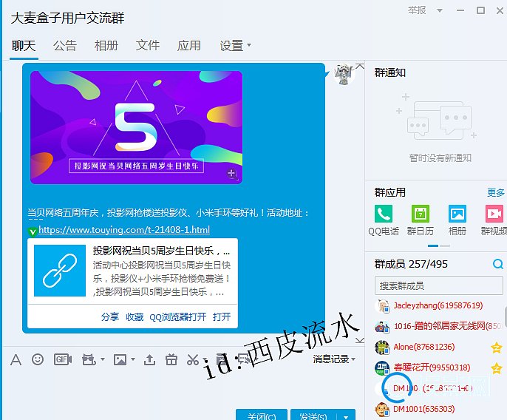Switch to the 公告 tab

65,46
